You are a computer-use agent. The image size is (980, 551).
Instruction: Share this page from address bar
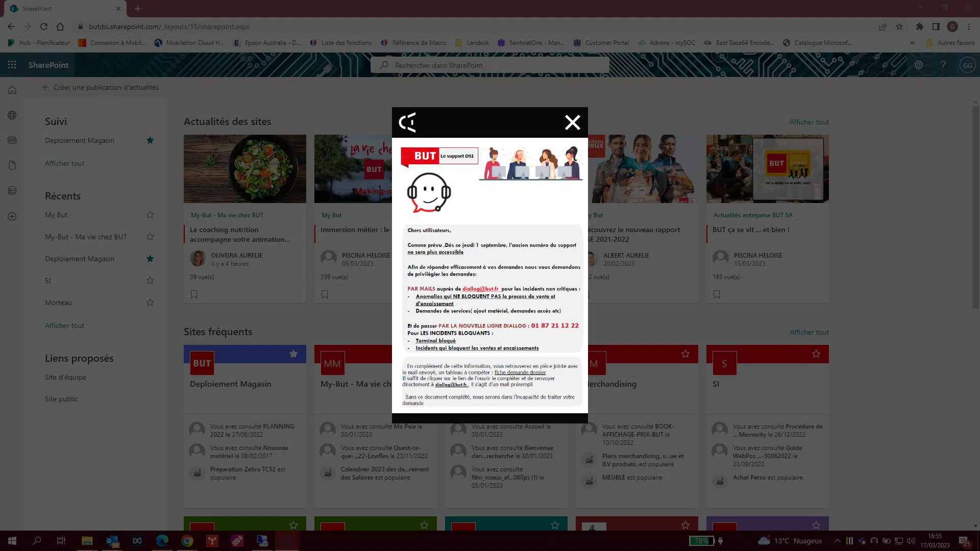point(883,27)
